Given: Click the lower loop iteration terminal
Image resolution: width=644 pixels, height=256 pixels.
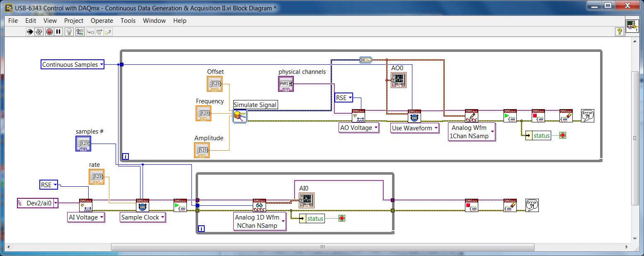Looking at the screenshot, I should click(x=201, y=229).
